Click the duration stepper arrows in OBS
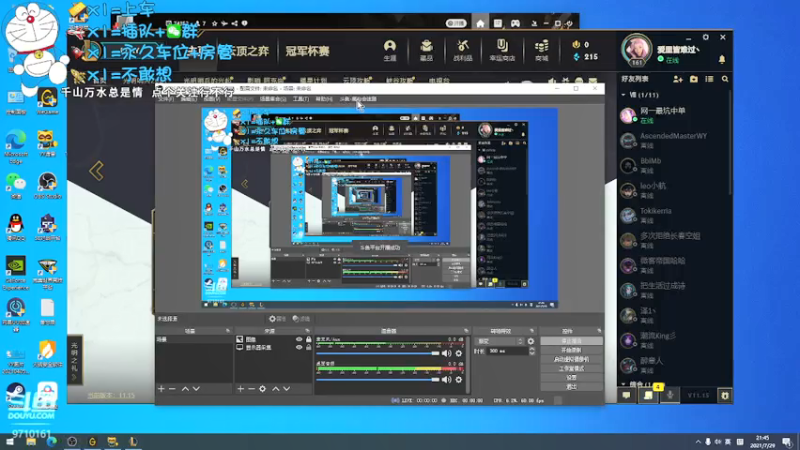 click(531, 351)
